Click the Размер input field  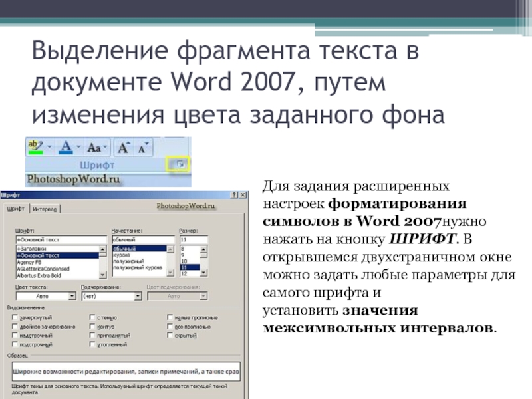[194, 239]
